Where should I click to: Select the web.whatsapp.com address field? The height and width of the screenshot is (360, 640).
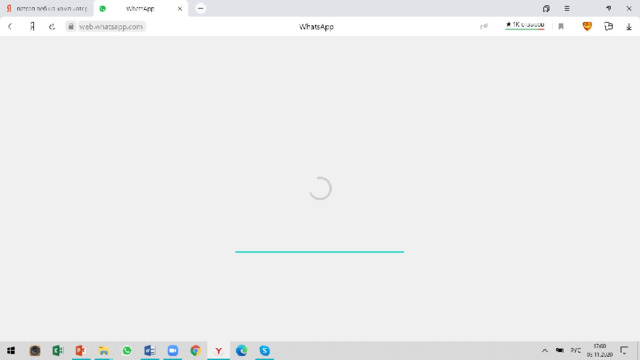click(111, 27)
